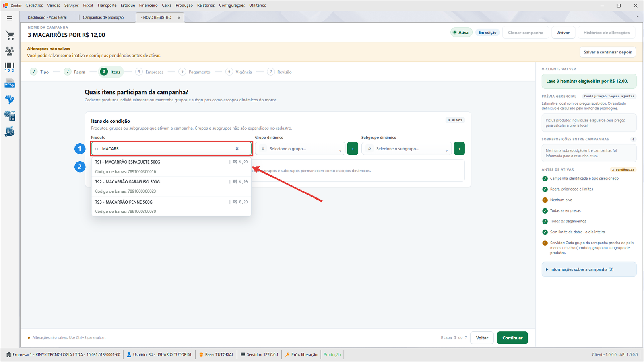
Task: Click Salvar e continuar depois
Action: point(608,52)
